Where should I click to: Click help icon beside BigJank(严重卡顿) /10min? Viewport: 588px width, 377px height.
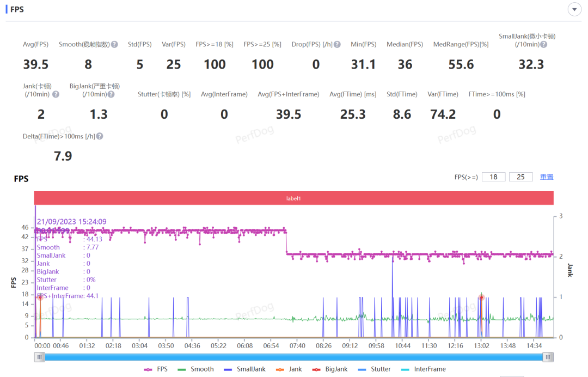click(x=111, y=94)
